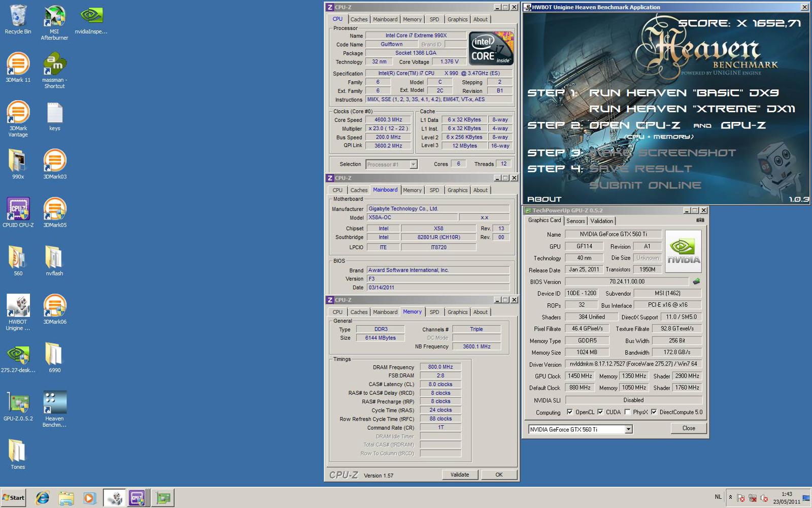Image resolution: width=812 pixels, height=508 pixels.
Task: Open ABOUT in Heaven benchmark app
Action: (544, 199)
